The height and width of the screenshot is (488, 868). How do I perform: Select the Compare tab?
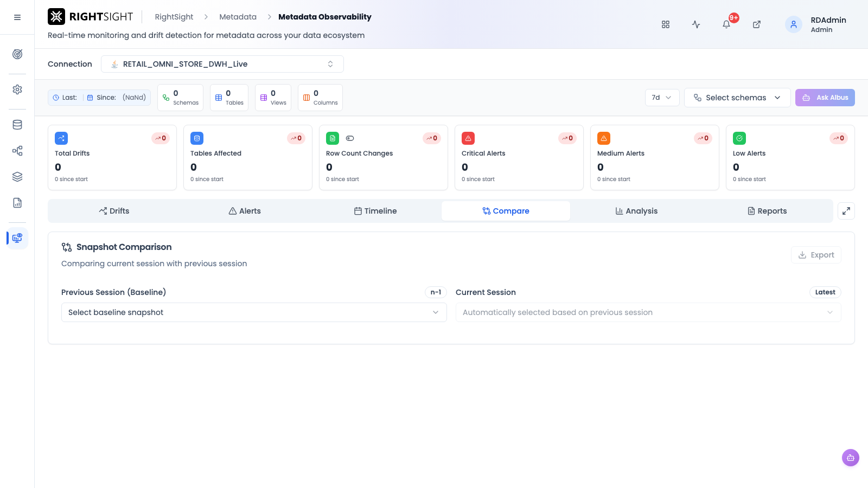coord(506,211)
